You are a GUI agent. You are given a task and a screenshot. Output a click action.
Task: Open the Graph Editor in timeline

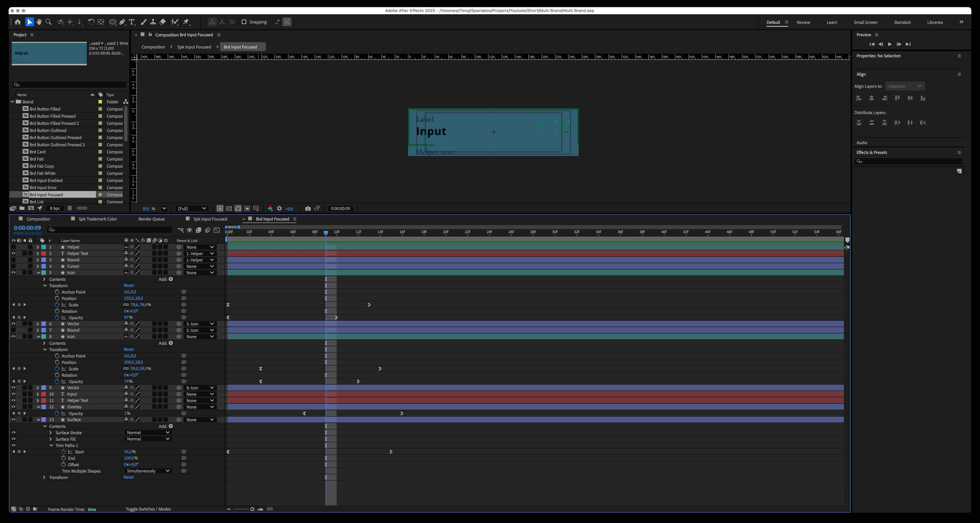(217, 230)
